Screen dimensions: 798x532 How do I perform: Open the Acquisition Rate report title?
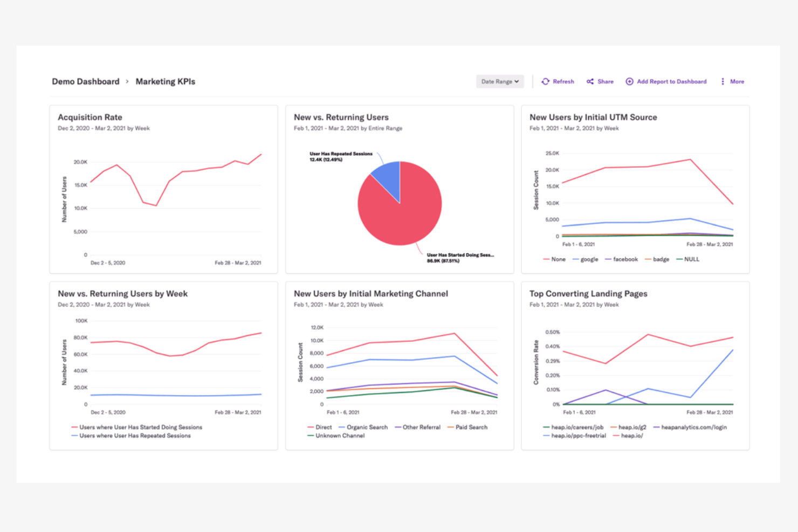[90, 117]
